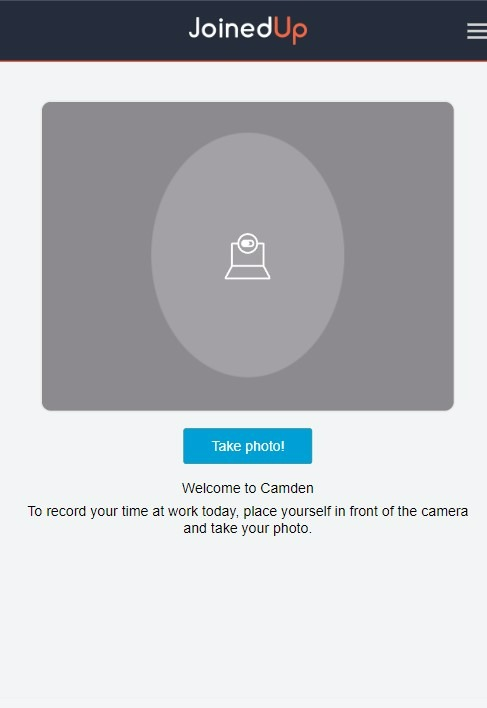Select the laptop base of webcam icon
487x708 pixels.
[247, 272]
